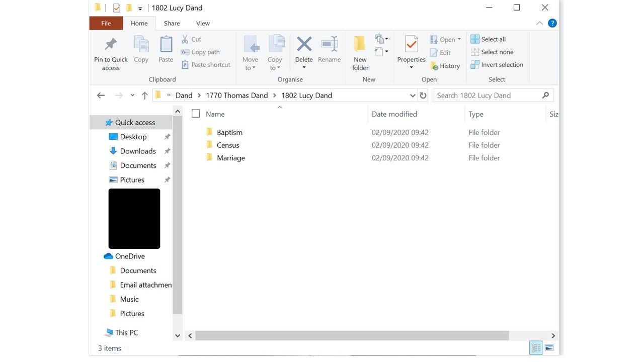Open the address bar history dropdown
Screen dimensions: 644x362
coord(413,95)
